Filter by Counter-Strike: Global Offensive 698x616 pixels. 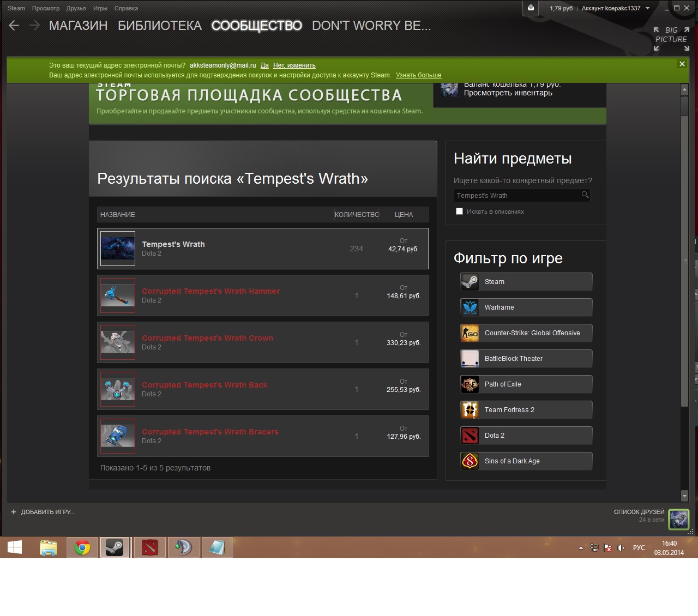(526, 333)
